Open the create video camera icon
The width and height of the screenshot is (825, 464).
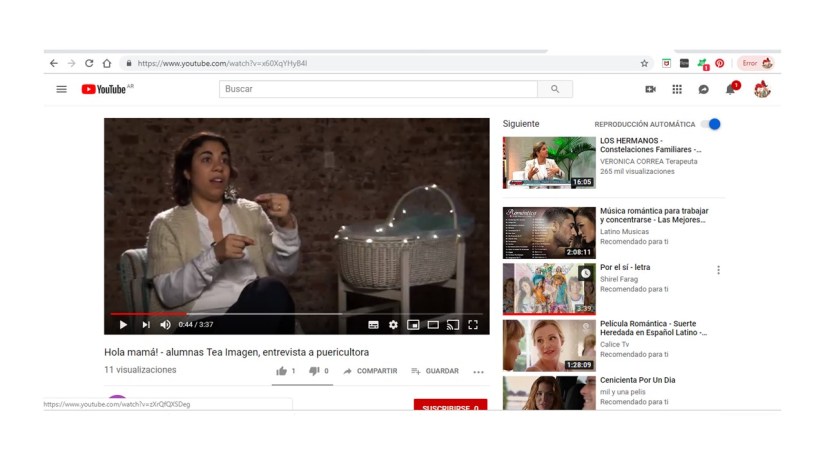pyautogui.click(x=650, y=89)
